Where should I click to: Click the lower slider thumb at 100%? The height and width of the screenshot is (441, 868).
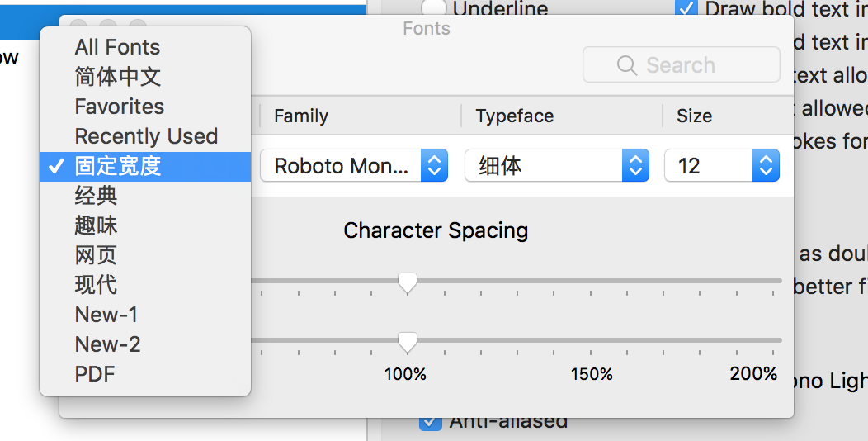pyautogui.click(x=407, y=342)
